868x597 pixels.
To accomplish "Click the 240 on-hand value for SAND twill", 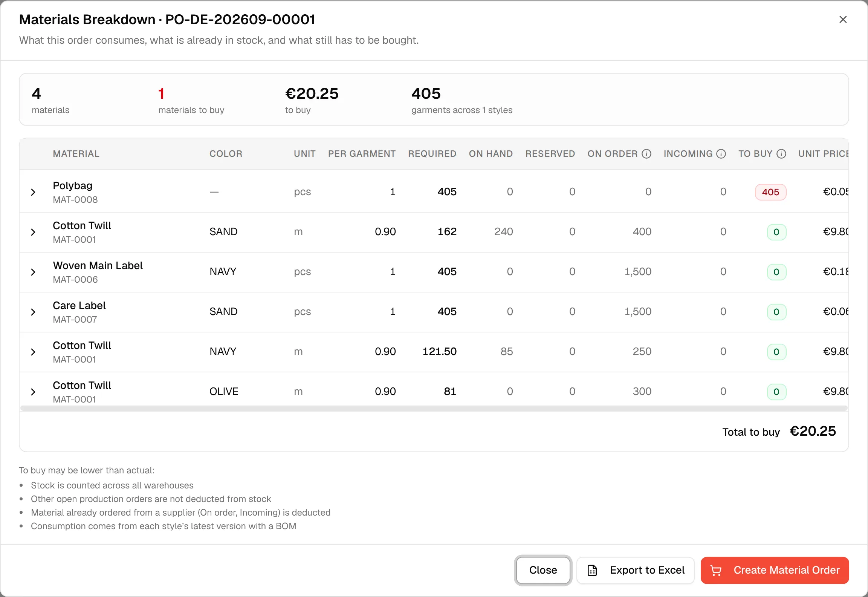I will [x=504, y=232].
